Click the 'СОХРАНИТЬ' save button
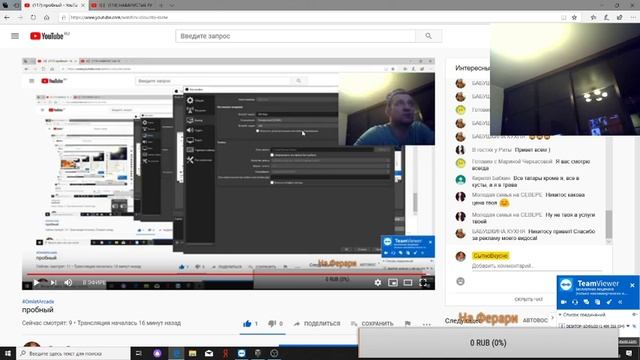Image resolution: width=640 pixels, height=360 pixels. tap(372, 324)
